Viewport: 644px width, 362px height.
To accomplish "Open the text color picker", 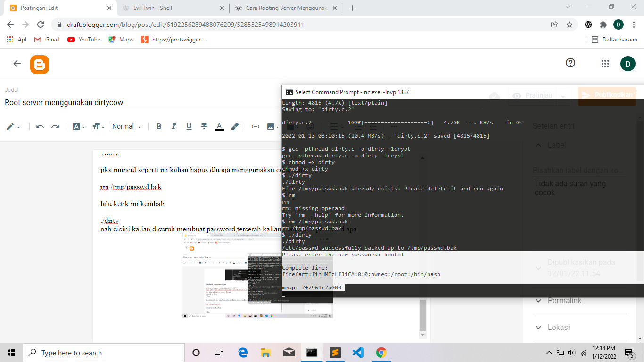I will tap(219, 126).
